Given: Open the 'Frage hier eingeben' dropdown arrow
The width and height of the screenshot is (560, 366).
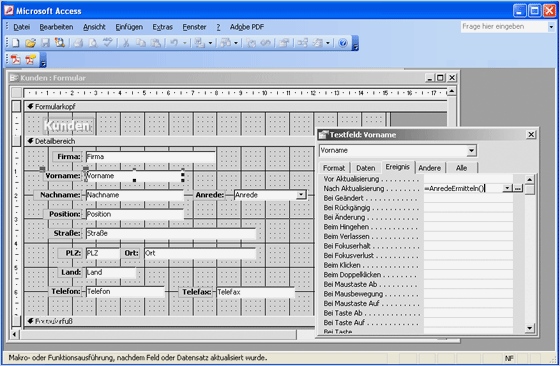Looking at the screenshot, I should 551,27.
